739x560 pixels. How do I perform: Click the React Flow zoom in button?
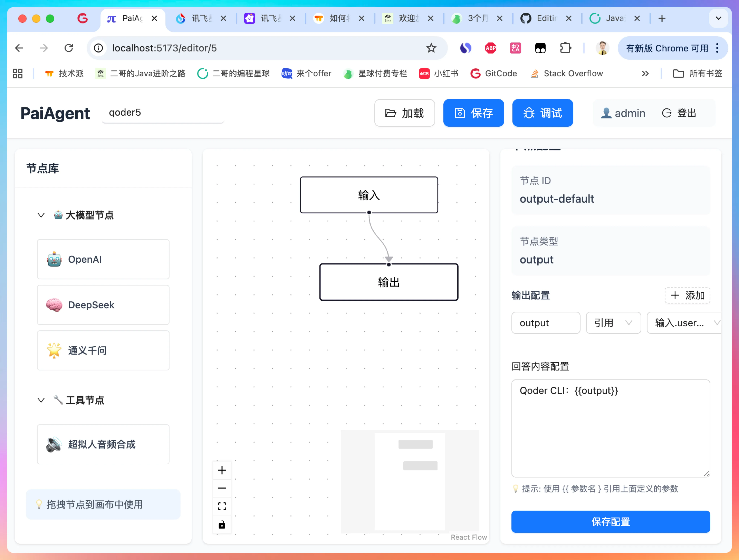(x=222, y=470)
